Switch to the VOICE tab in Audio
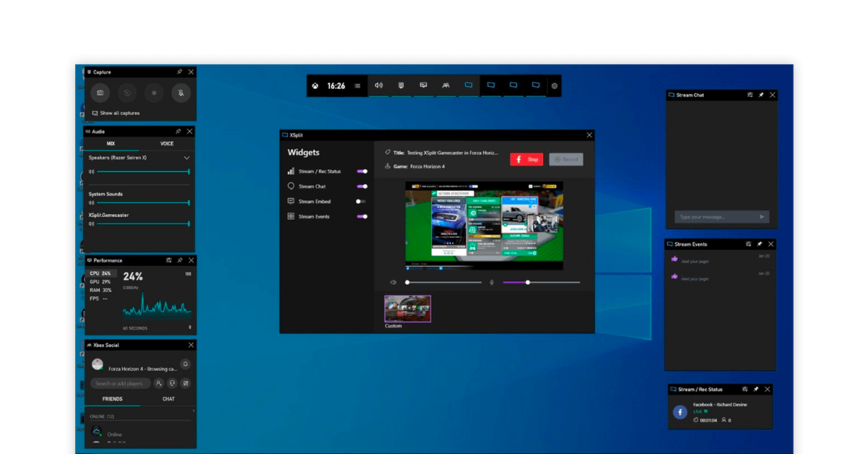This screenshot has height=454, width=868. pyautogui.click(x=167, y=144)
